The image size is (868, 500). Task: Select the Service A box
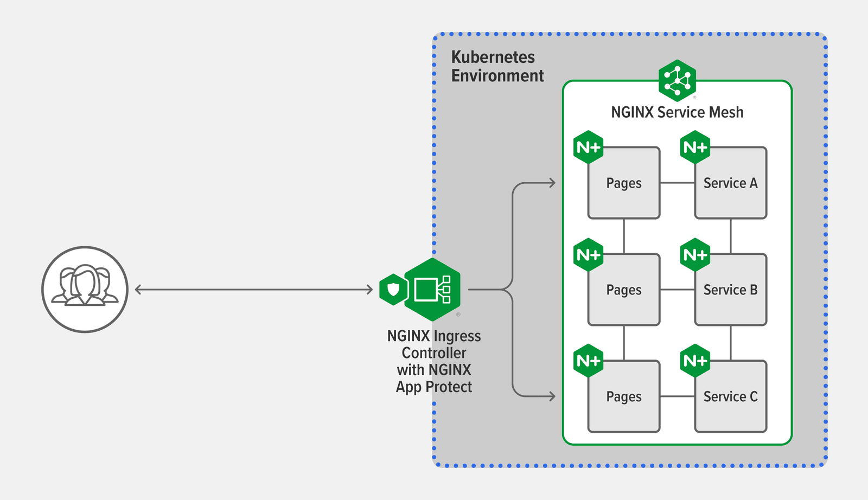tap(730, 183)
